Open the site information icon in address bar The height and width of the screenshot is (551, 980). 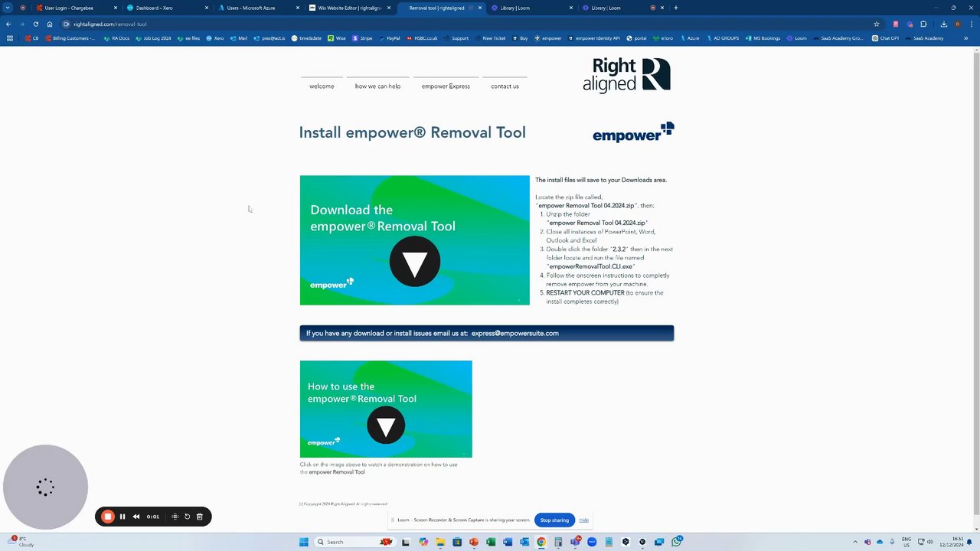click(66, 24)
